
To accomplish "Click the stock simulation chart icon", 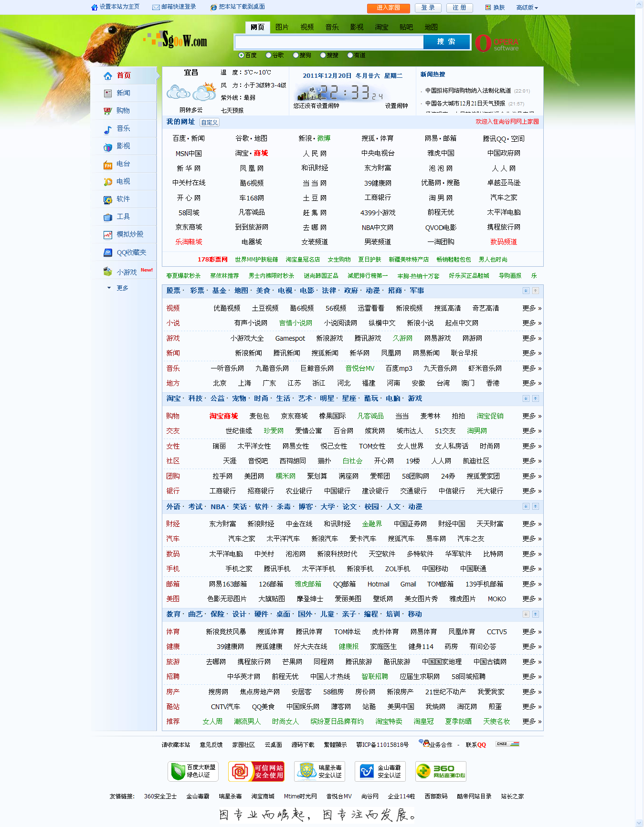I will 108,235.
